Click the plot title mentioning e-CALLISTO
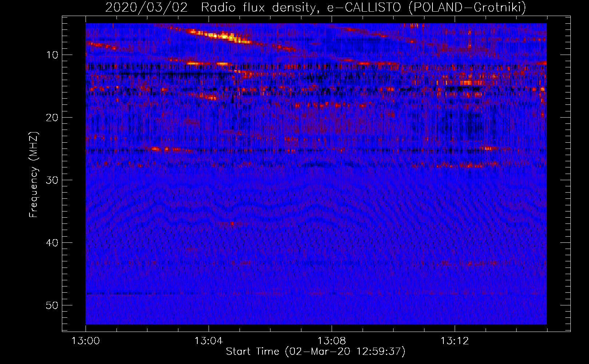 coord(316,7)
